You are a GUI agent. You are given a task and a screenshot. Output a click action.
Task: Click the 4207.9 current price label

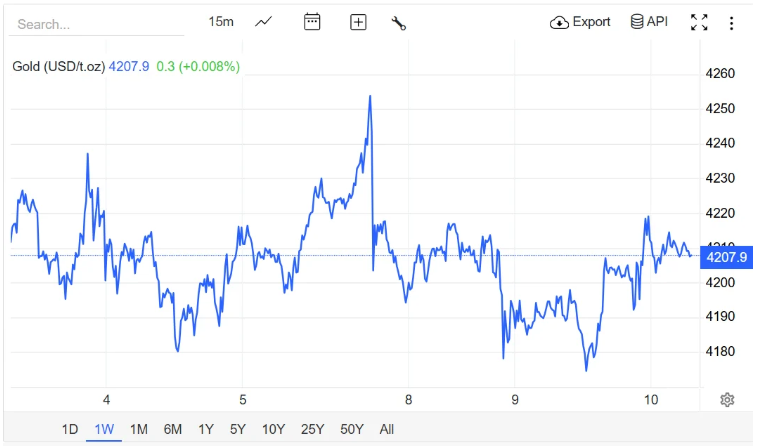pos(726,257)
